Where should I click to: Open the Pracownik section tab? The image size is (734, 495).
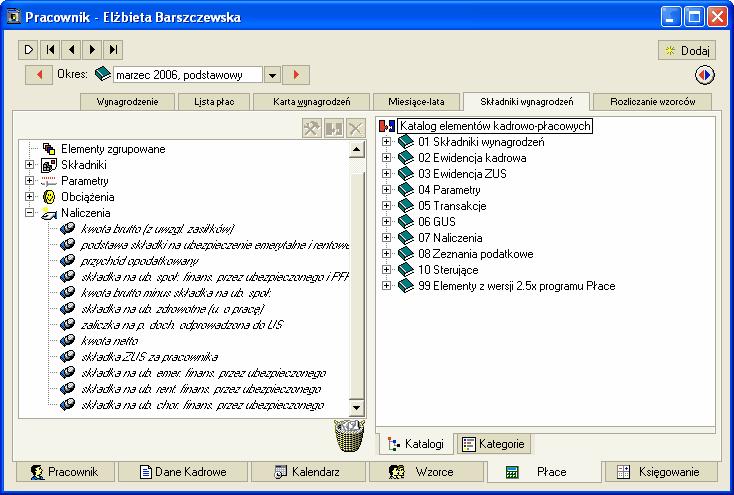65,472
